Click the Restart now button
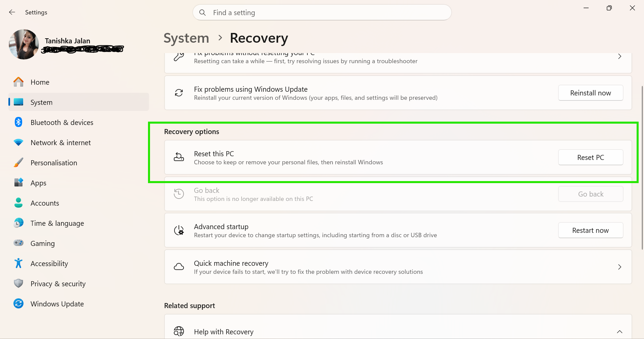The width and height of the screenshot is (644, 339). click(x=591, y=230)
